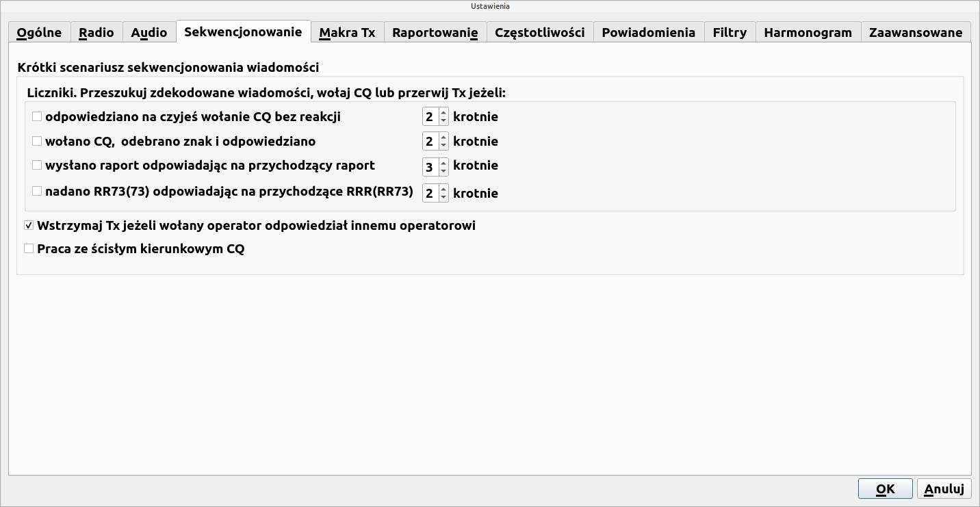Confirm settings with the OK button

coord(886,489)
